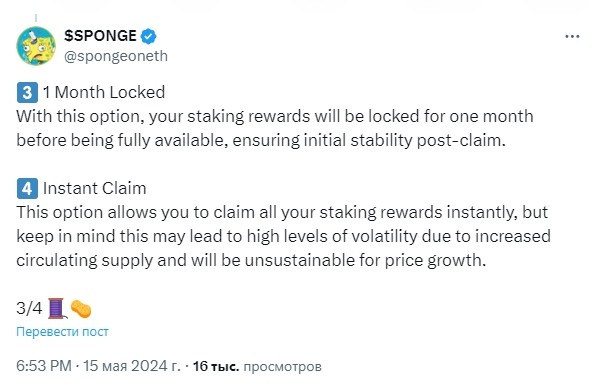Click the 'Instant Claim' heading text
This screenshot has height=389, width=595.
point(94,188)
